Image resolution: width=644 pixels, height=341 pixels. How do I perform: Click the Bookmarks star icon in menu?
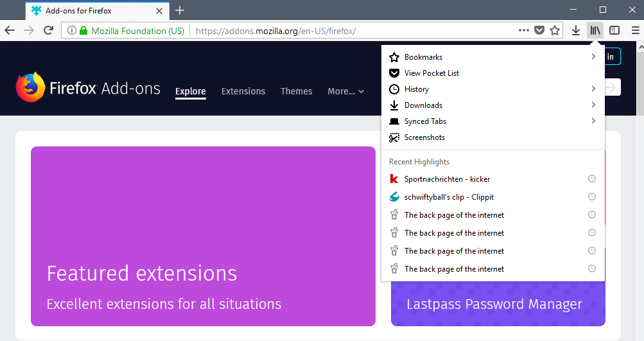394,57
